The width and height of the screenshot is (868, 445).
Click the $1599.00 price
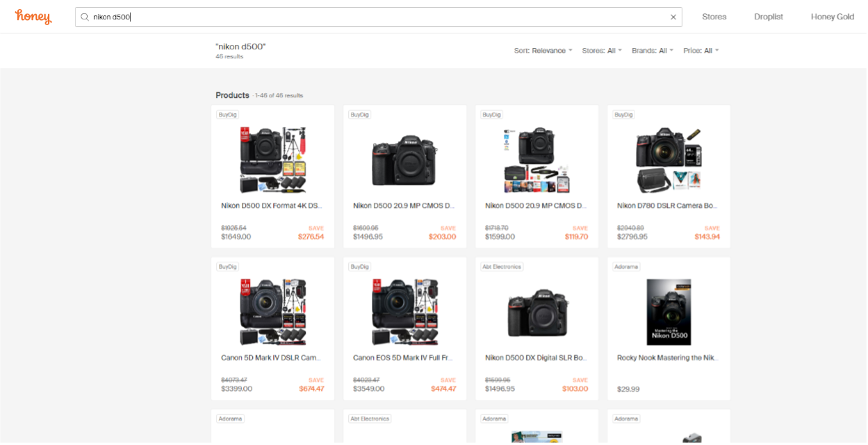pos(500,237)
